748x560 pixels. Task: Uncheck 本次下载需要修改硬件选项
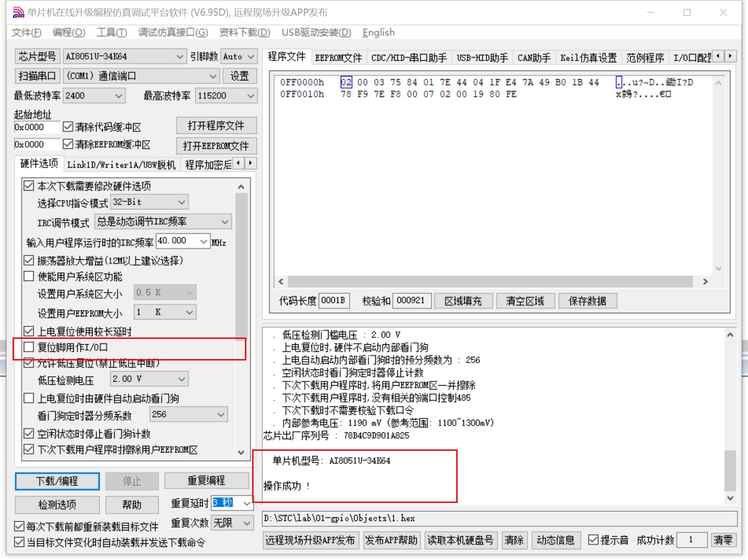[29, 186]
